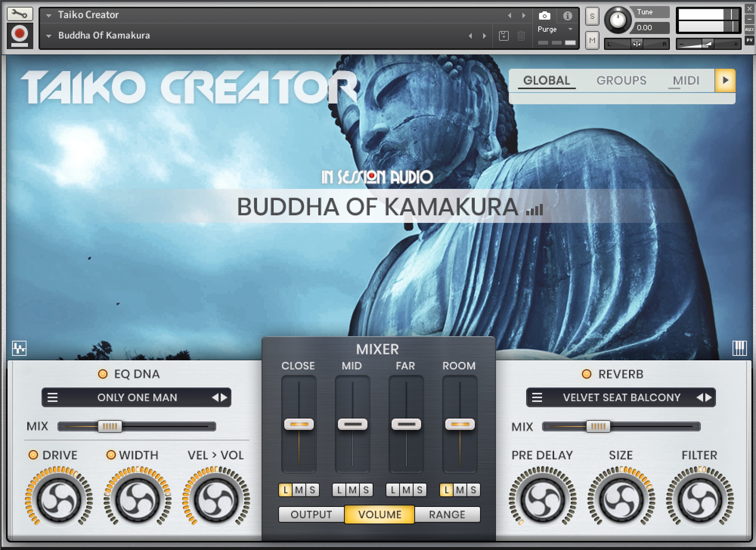
Task: Click the Room channel fader
Action: tap(460, 424)
